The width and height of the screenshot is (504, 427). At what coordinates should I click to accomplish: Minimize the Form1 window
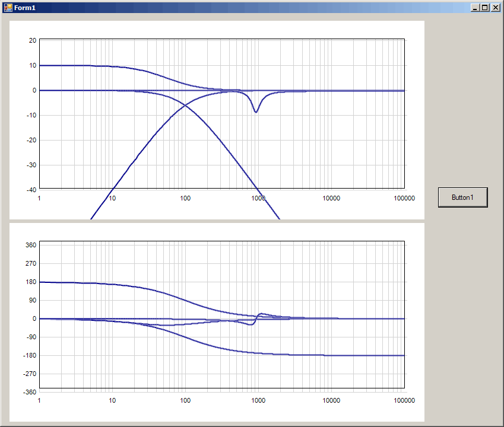[475, 8]
